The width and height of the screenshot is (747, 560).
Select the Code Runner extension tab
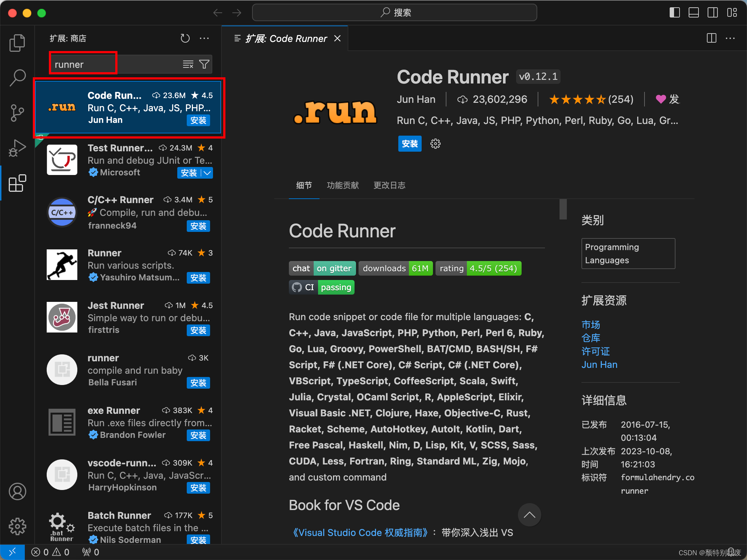click(x=285, y=38)
